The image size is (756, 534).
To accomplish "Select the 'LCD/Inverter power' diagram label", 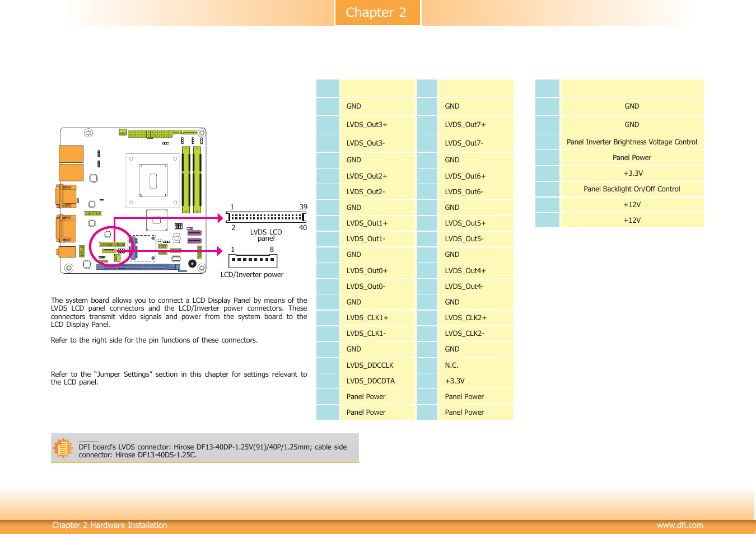I will tap(252, 275).
